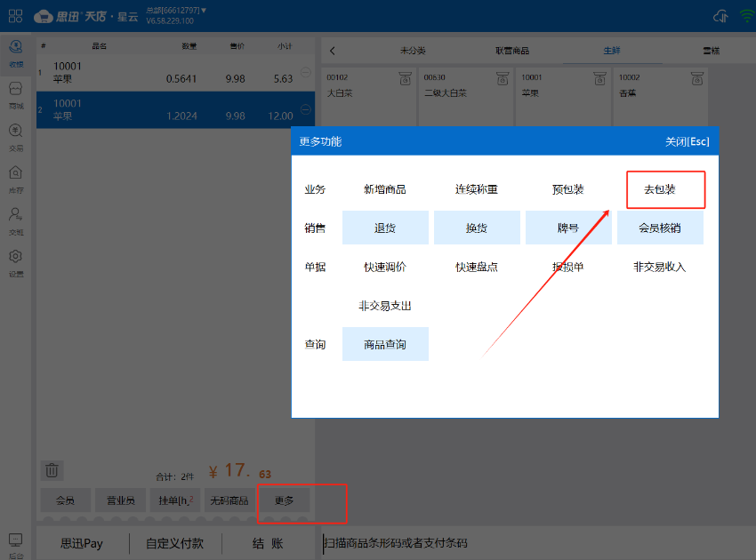Choose 连续称重 continuous weighing

coord(477,189)
